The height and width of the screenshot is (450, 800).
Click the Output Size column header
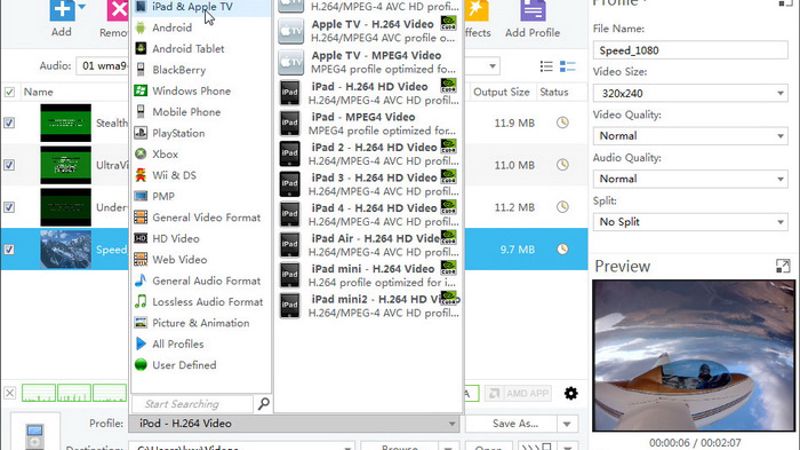[502, 92]
